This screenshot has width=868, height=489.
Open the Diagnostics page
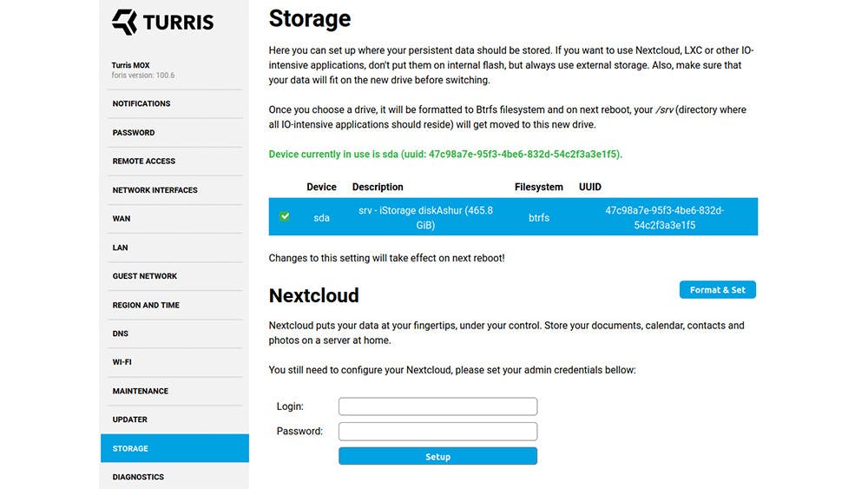click(138, 477)
